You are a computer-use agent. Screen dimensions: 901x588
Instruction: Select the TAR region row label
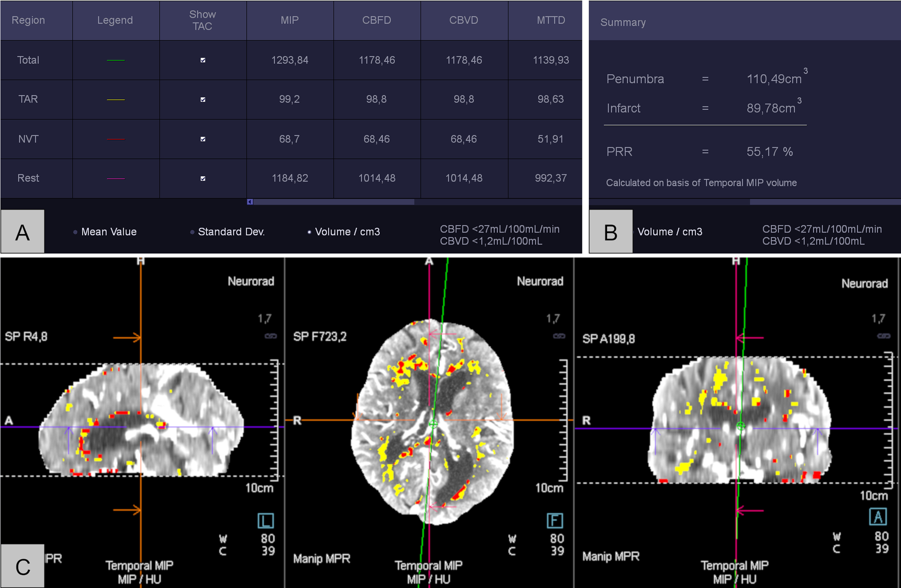pyautogui.click(x=28, y=99)
